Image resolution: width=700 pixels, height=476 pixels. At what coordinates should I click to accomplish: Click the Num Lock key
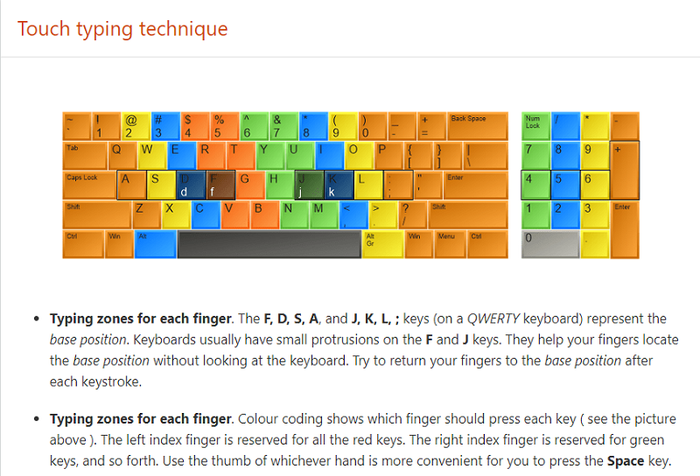click(x=536, y=126)
